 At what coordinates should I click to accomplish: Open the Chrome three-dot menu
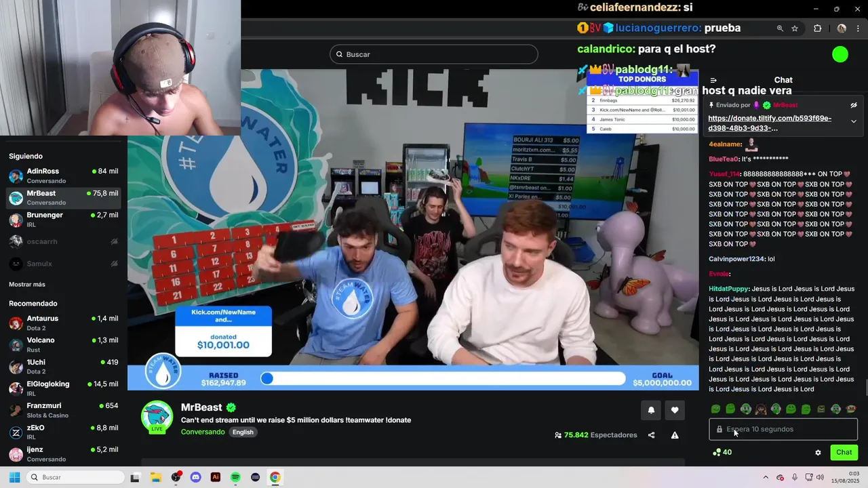point(859,28)
